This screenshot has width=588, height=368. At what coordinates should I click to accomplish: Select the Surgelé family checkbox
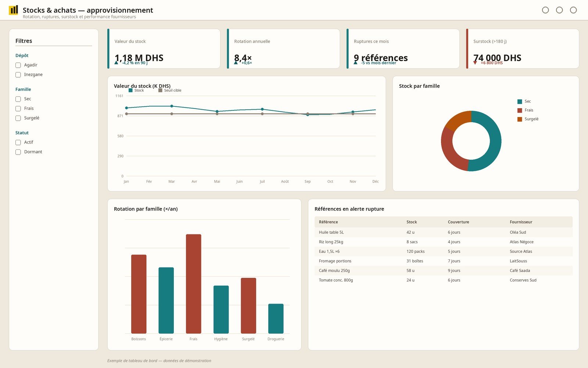(x=18, y=118)
